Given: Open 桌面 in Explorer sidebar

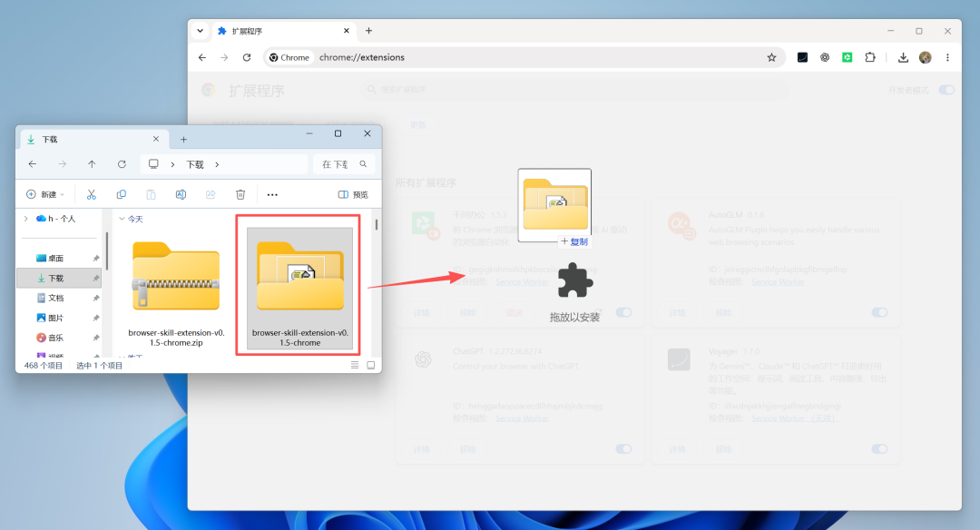Looking at the screenshot, I should 59,258.
